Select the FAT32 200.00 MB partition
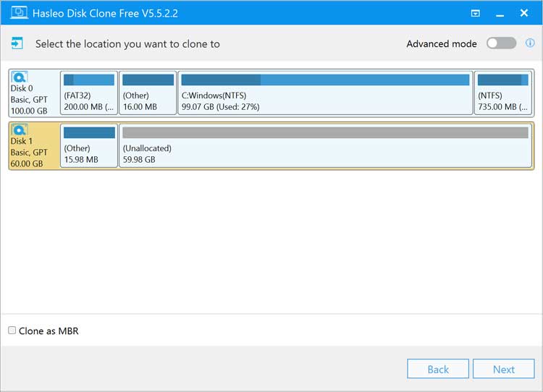 [x=89, y=93]
